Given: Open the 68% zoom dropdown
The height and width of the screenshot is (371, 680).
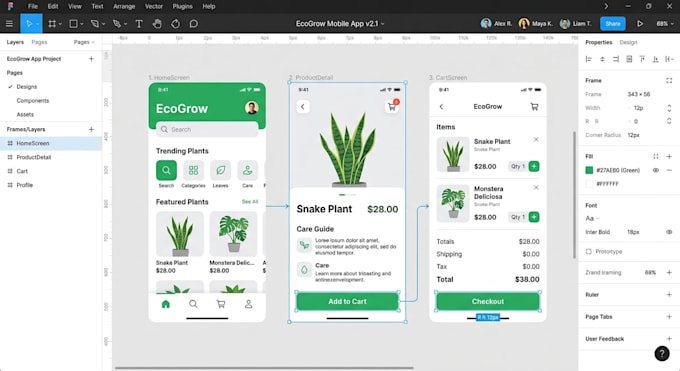Looking at the screenshot, I should 665,23.
